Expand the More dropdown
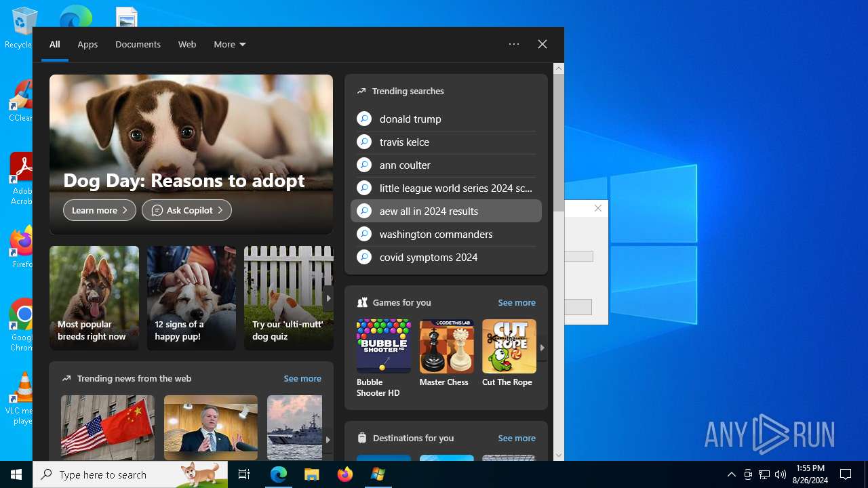This screenshot has width=868, height=488. click(x=230, y=44)
